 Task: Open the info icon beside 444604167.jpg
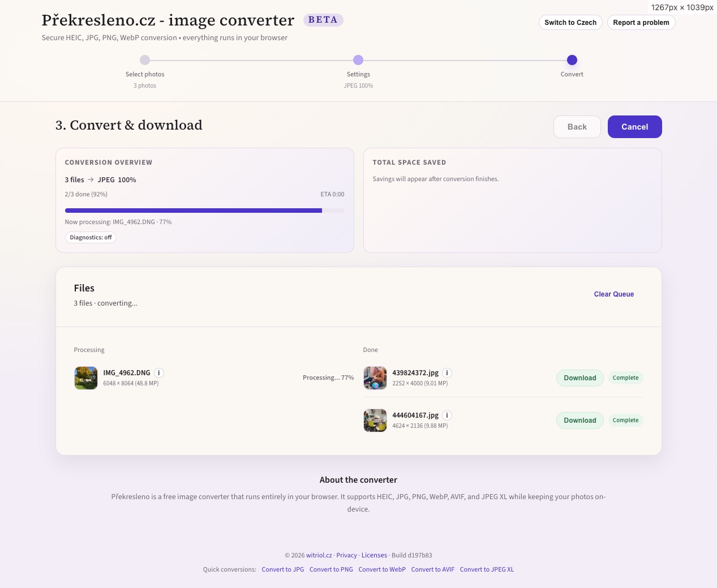point(447,415)
